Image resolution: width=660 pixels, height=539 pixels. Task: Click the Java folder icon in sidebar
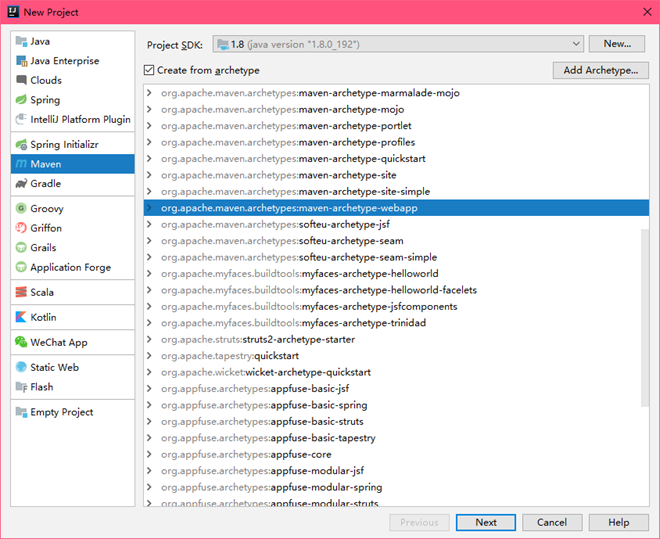pos(21,41)
